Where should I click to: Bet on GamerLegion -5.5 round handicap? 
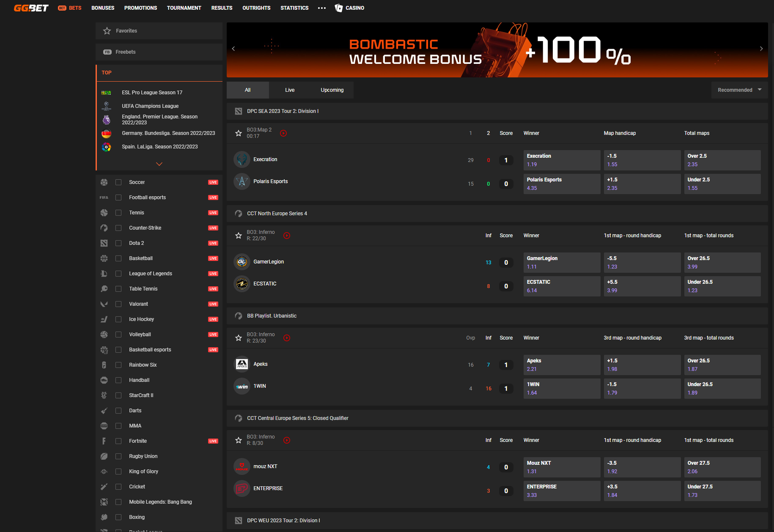pos(642,263)
